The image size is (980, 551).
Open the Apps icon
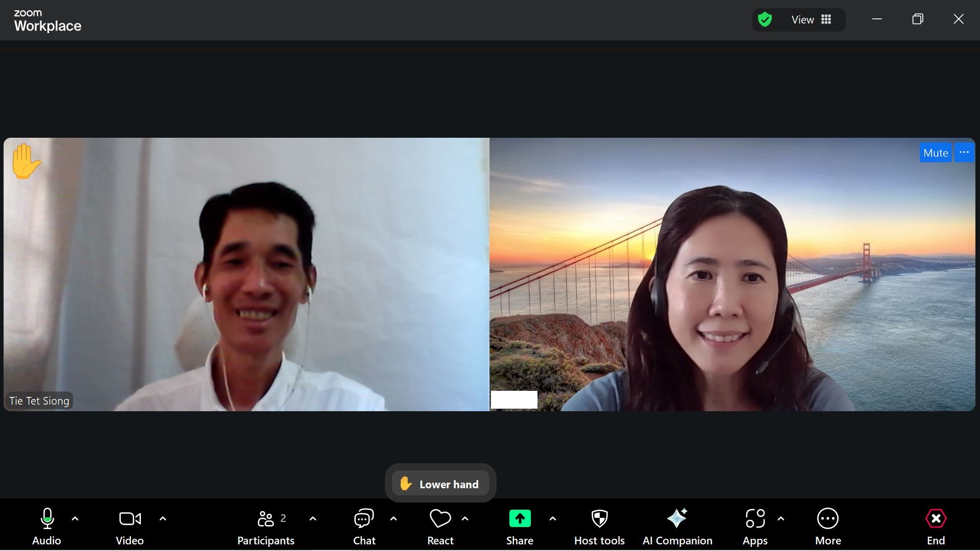pyautogui.click(x=755, y=519)
